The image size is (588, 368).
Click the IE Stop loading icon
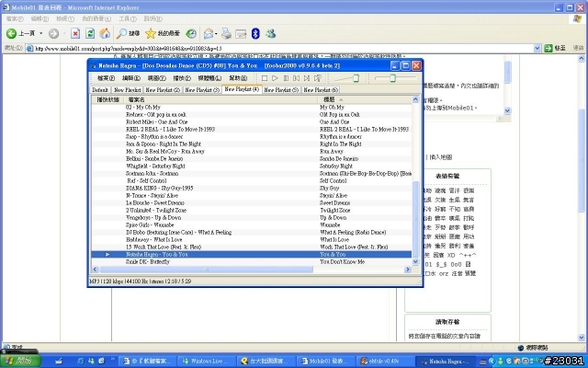click(75, 33)
